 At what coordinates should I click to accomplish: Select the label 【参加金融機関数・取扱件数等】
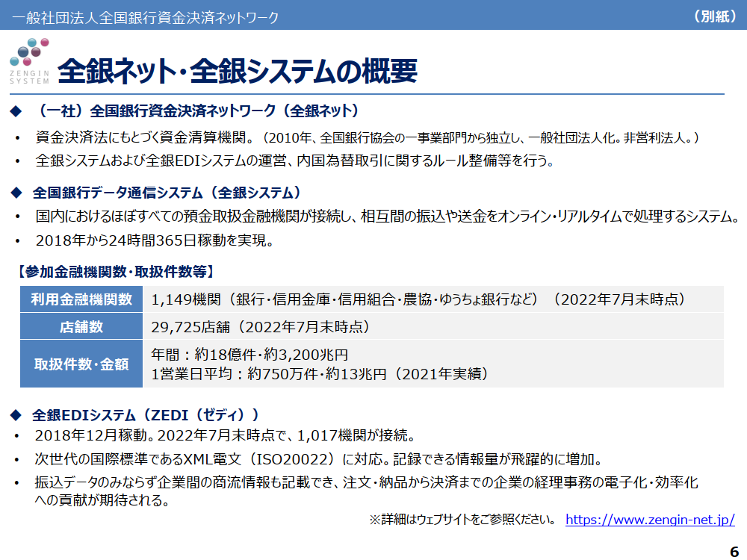[x=116, y=272]
